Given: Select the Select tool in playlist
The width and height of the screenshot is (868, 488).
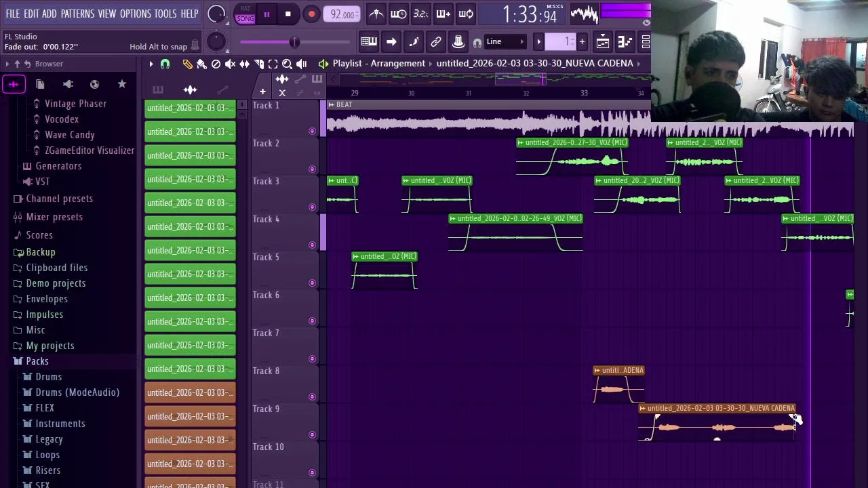Looking at the screenshot, I should point(273,64).
